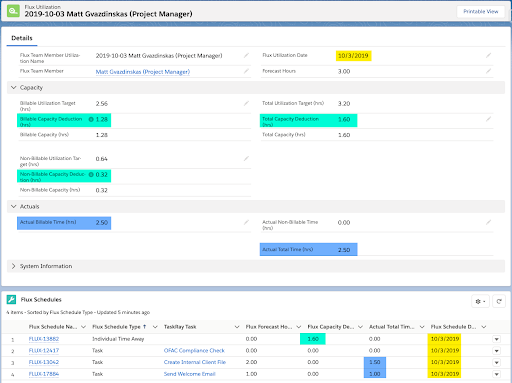Open Flux Schedule Date column menu
This screenshot has height=383, width=512.
(x=484, y=327)
